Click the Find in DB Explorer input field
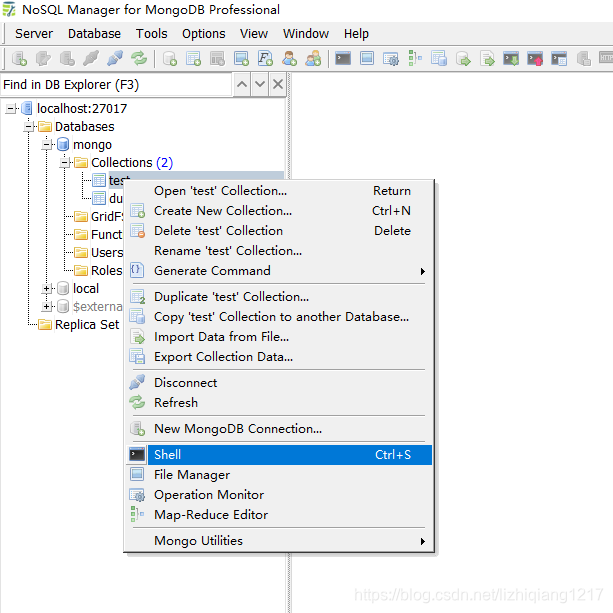 116,84
